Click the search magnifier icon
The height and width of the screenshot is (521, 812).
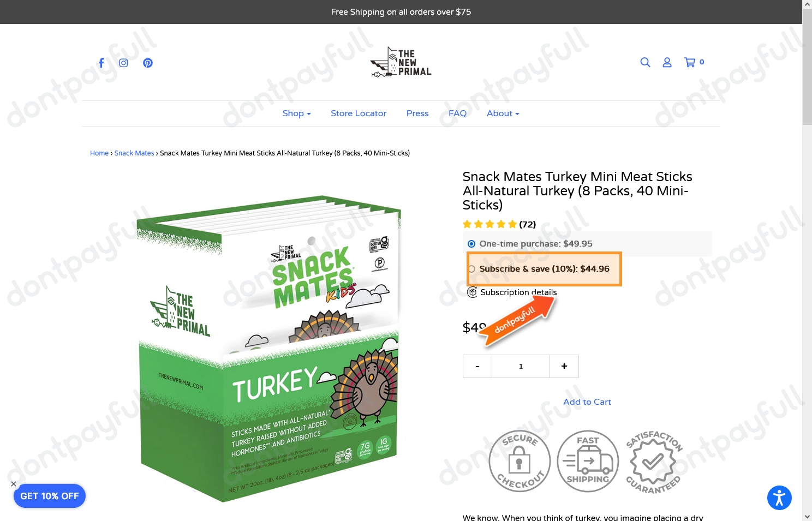pyautogui.click(x=645, y=62)
